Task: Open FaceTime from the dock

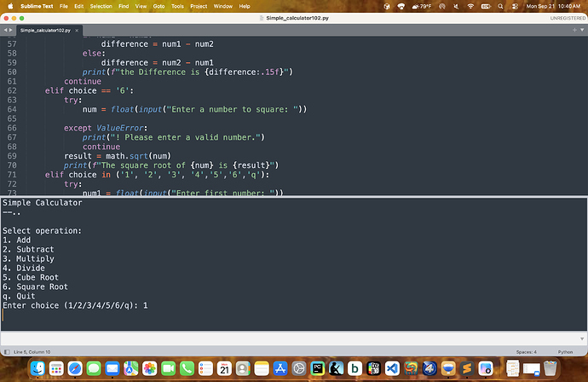Action: pos(169,368)
